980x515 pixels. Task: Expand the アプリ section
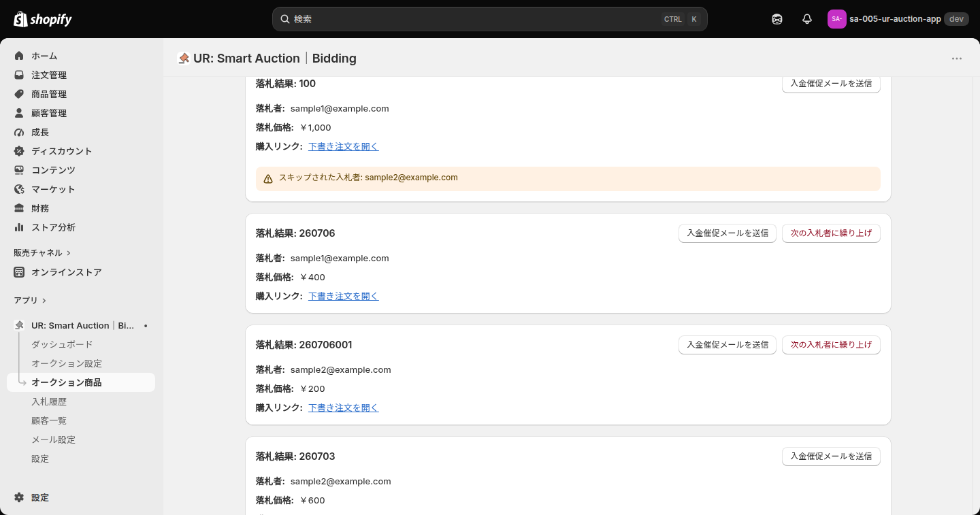tap(30, 300)
